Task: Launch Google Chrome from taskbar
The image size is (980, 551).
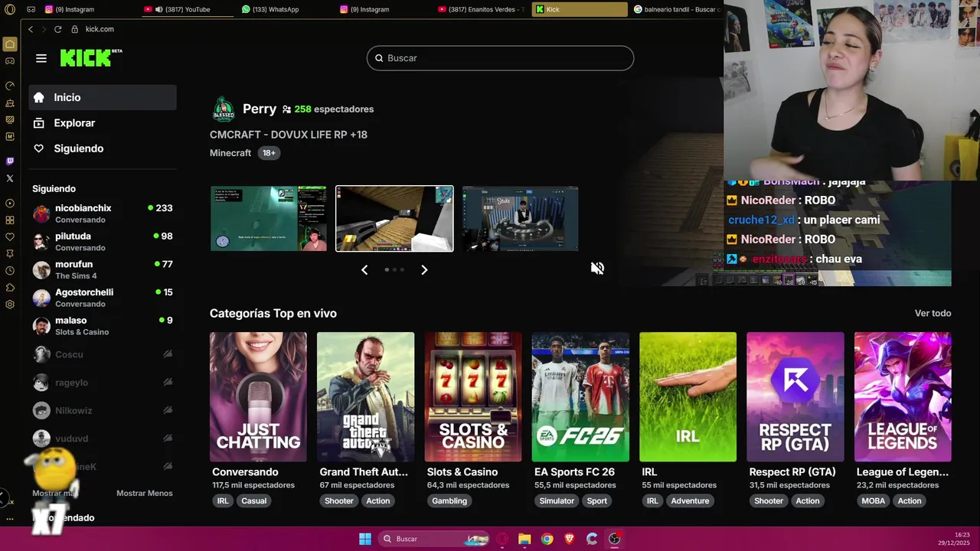Action: (547, 539)
